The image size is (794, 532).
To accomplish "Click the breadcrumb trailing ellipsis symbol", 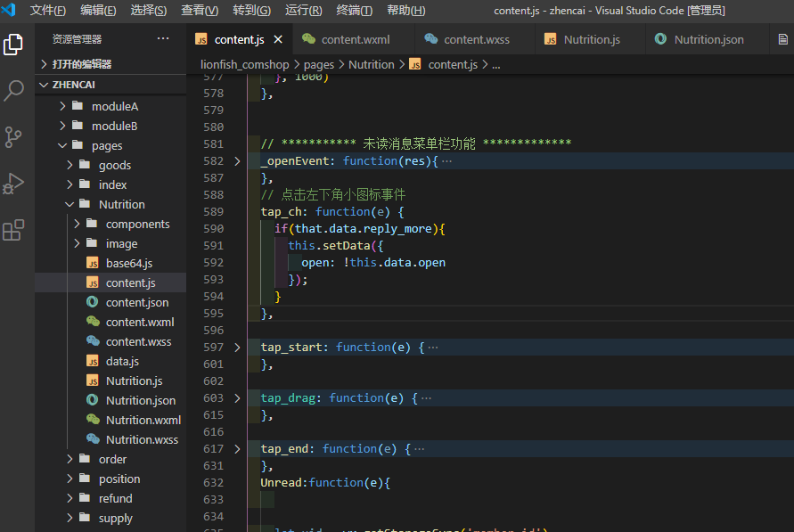I will [496, 65].
